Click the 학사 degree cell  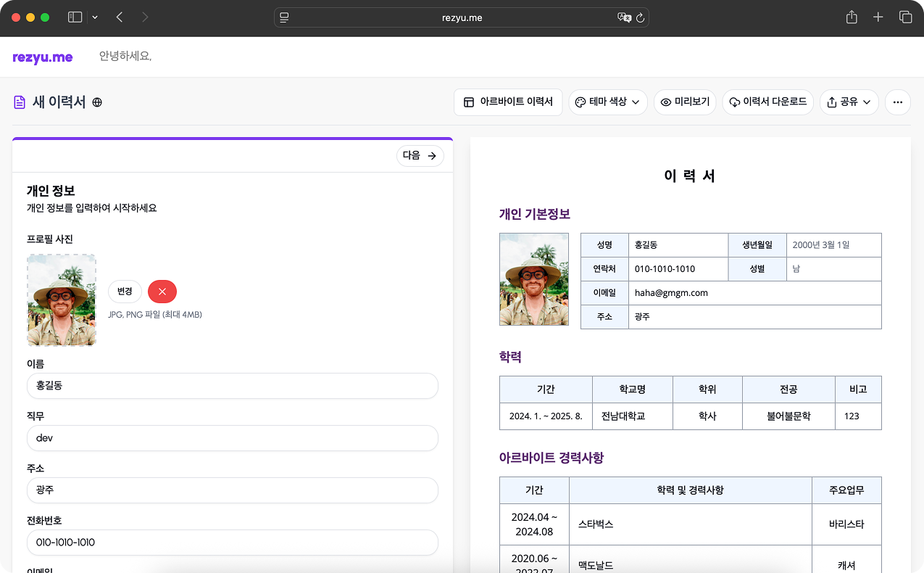707,416
